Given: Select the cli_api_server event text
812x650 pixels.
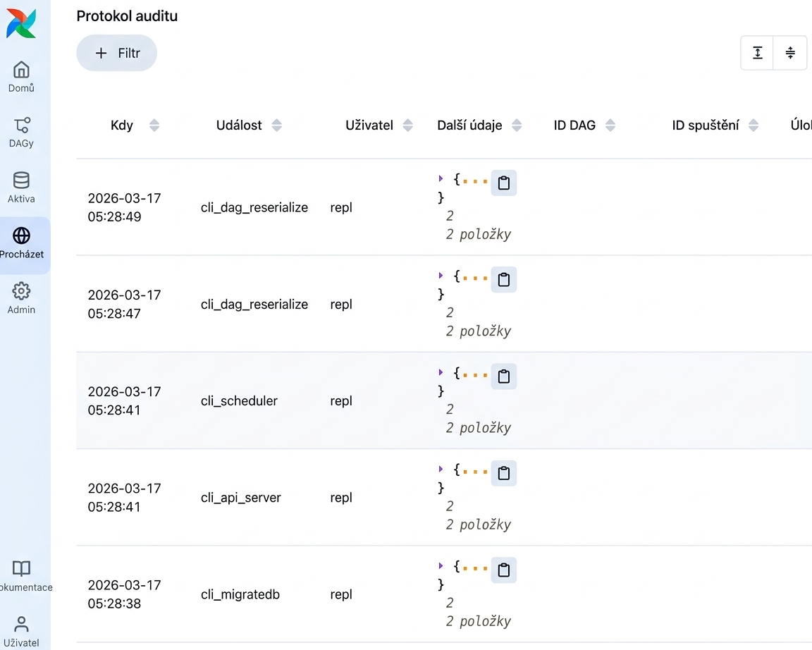Looking at the screenshot, I should (241, 498).
